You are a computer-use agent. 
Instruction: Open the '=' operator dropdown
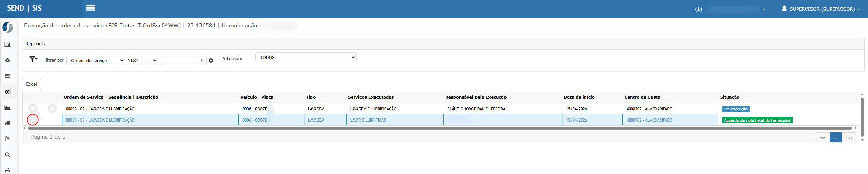pyautogui.click(x=149, y=60)
